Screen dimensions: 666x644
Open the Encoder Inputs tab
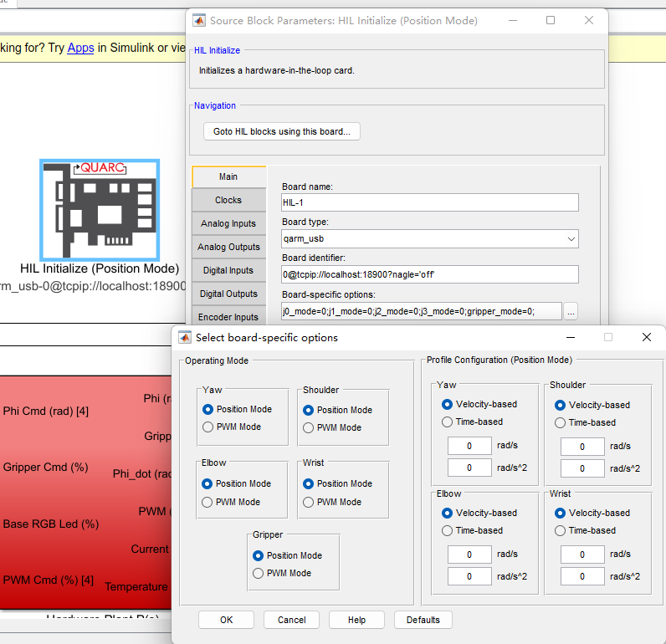(228, 317)
